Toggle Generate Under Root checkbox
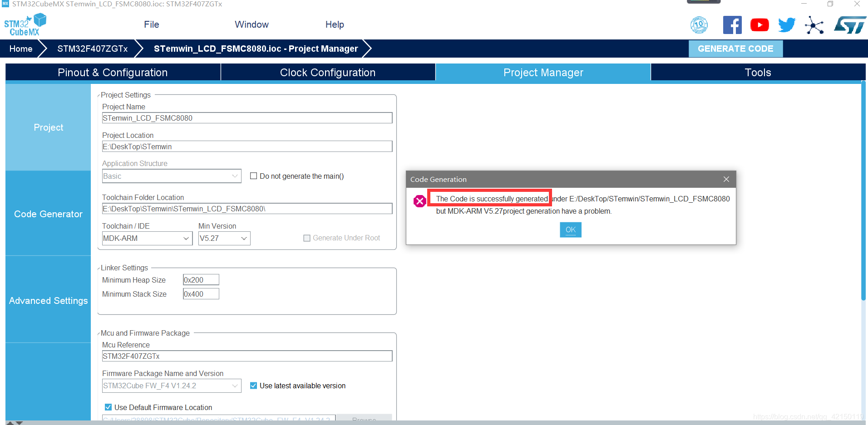 click(x=307, y=238)
